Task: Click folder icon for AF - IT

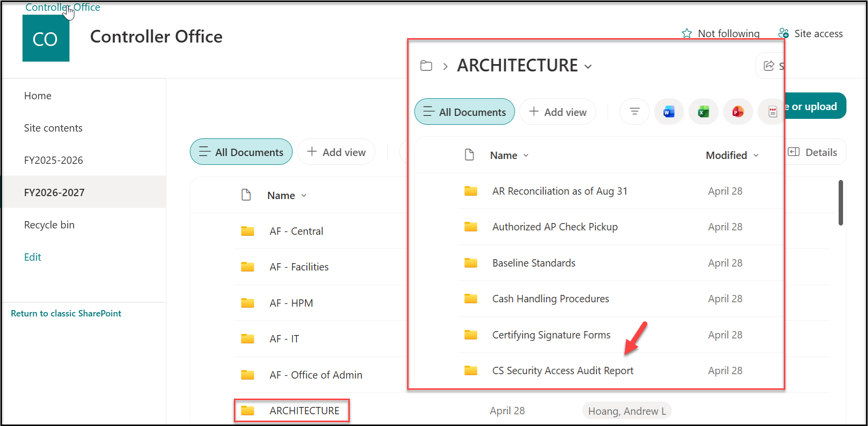Action: 248,338
